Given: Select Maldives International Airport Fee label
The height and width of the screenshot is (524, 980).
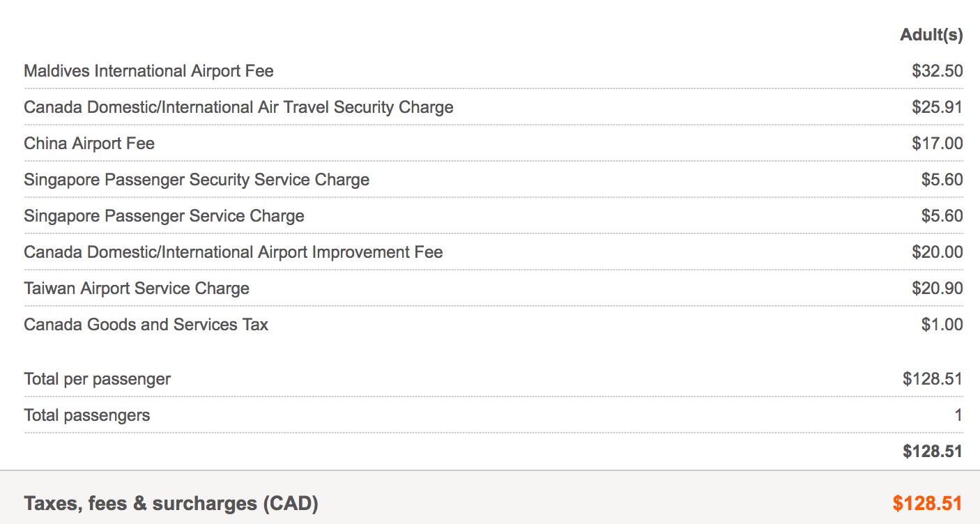Looking at the screenshot, I should (148, 71).
